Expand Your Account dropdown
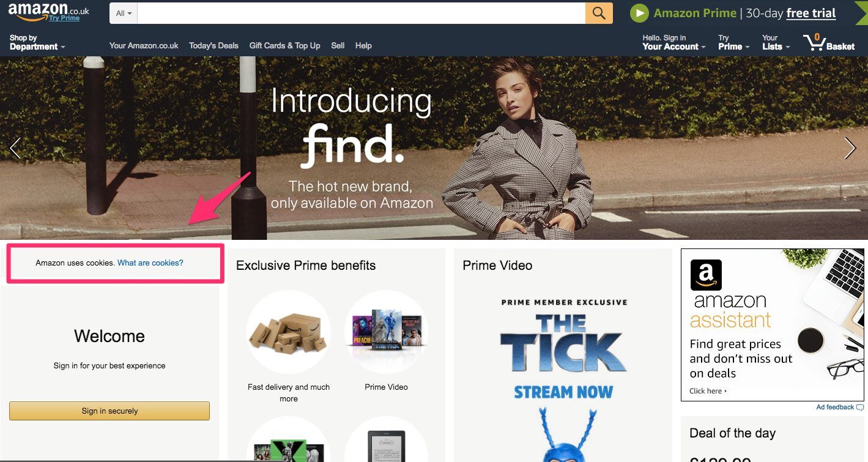Image resolution: width=868 pixels, height=462 pixels. [x=673, y=42]
